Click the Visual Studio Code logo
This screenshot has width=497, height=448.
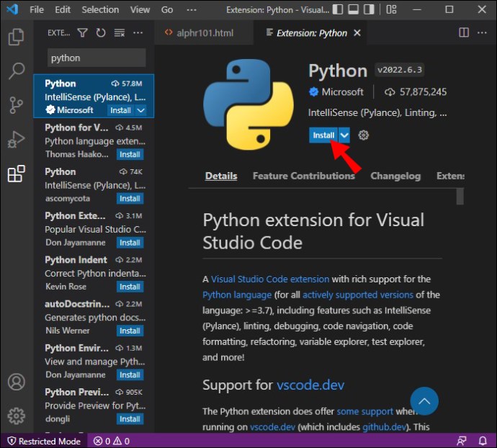12,9
